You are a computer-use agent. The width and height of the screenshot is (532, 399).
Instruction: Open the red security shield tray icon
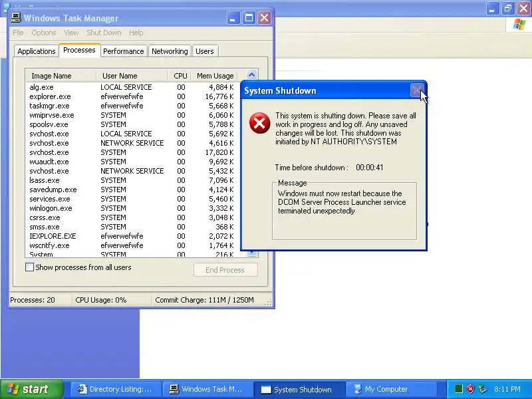470,389
